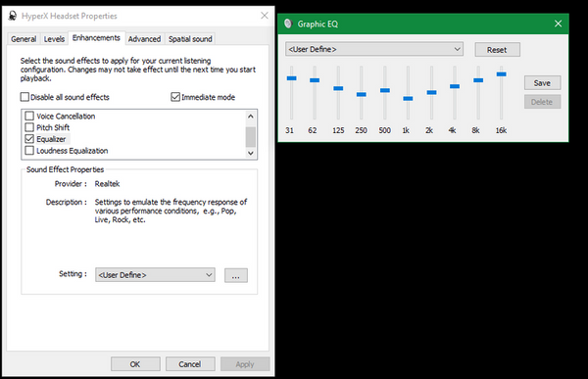Enable the Voice Cancellation effect
Screen dimensions: 588x379
tap(29, 116)
